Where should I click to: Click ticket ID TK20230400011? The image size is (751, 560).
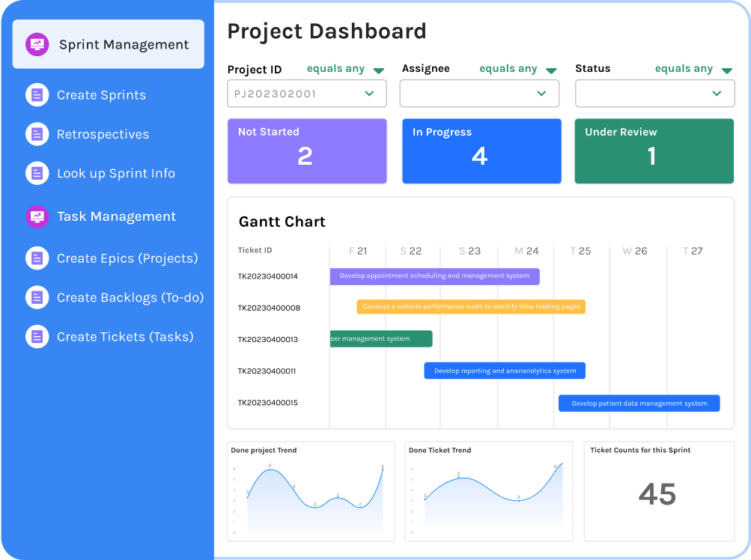tap(267, 371)
